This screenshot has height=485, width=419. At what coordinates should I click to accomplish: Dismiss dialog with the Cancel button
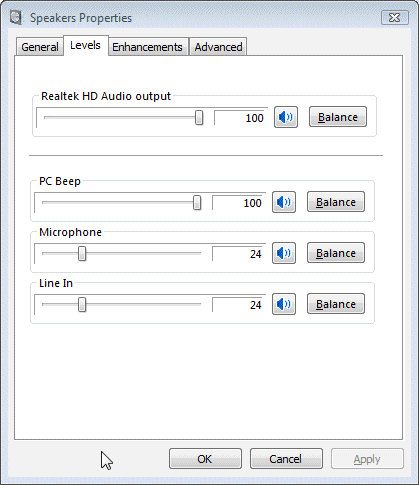pos(286,459)
